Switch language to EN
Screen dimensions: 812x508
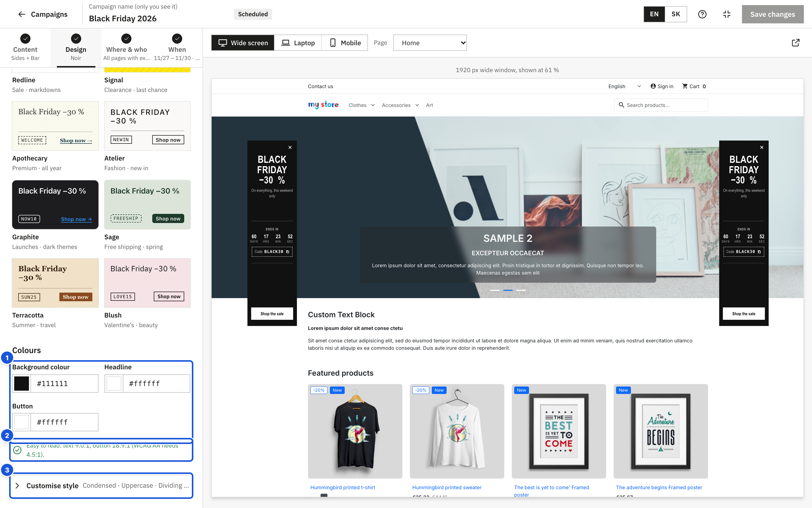click(654, 14)
